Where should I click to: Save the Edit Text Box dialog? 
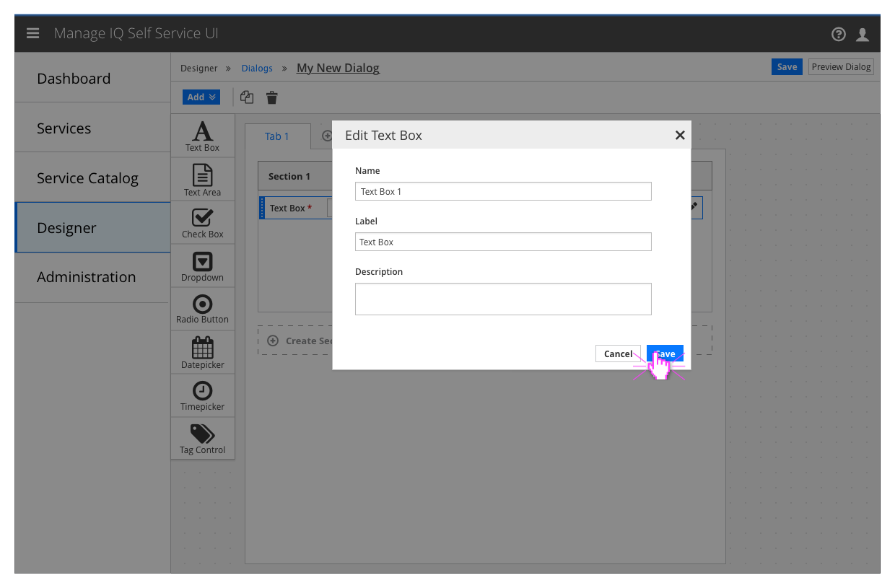pos(664,354)
